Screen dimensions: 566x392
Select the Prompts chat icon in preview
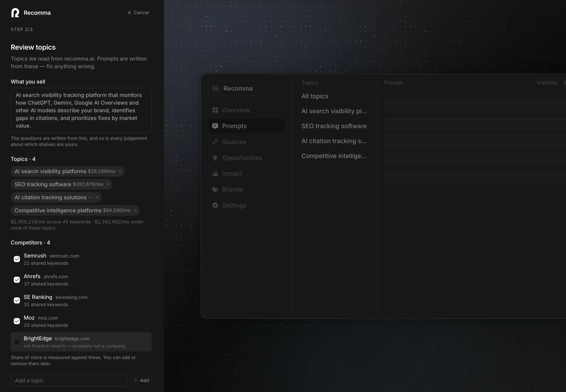pos(215,126)
